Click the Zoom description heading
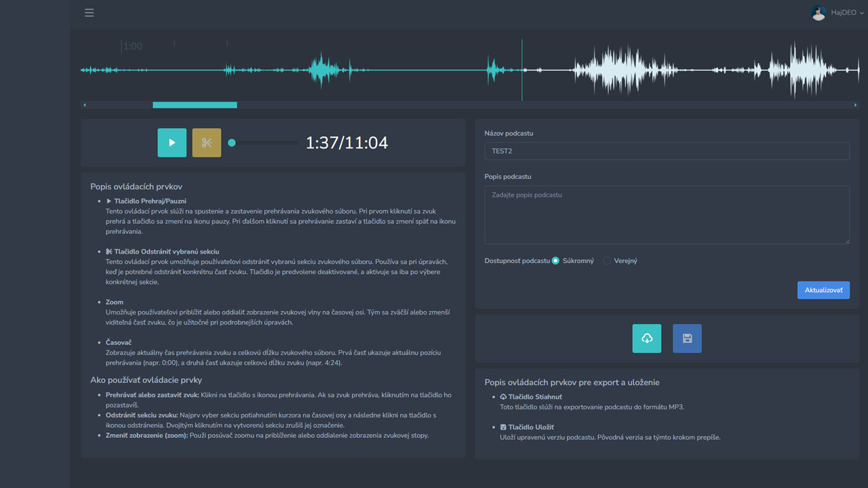The image size is (868, 488). 115,302
